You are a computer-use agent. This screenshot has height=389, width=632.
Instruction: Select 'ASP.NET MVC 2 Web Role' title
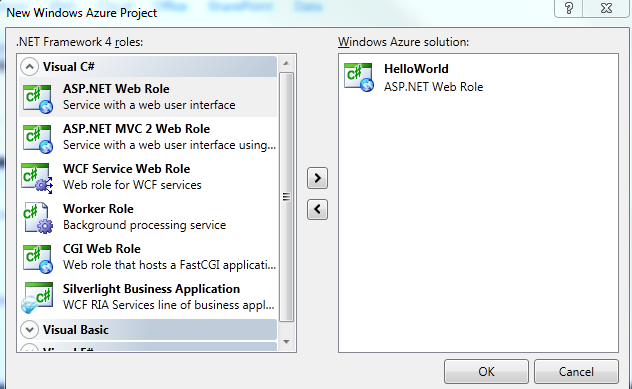(x=136, y=129)
